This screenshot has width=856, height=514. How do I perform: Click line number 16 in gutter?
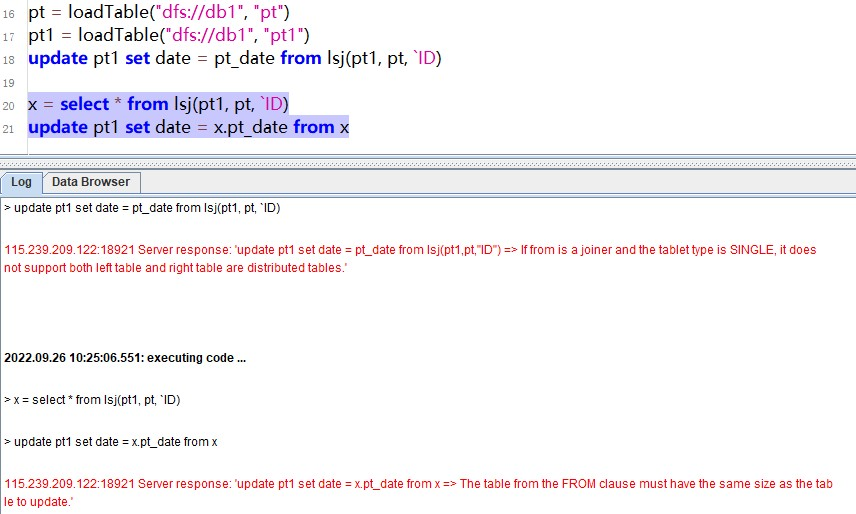8,14
